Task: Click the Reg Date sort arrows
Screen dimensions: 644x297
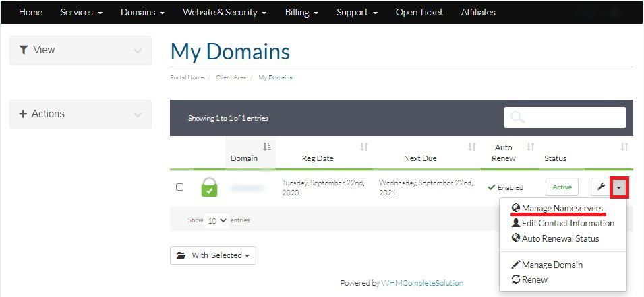Action: tap(364, 147)
